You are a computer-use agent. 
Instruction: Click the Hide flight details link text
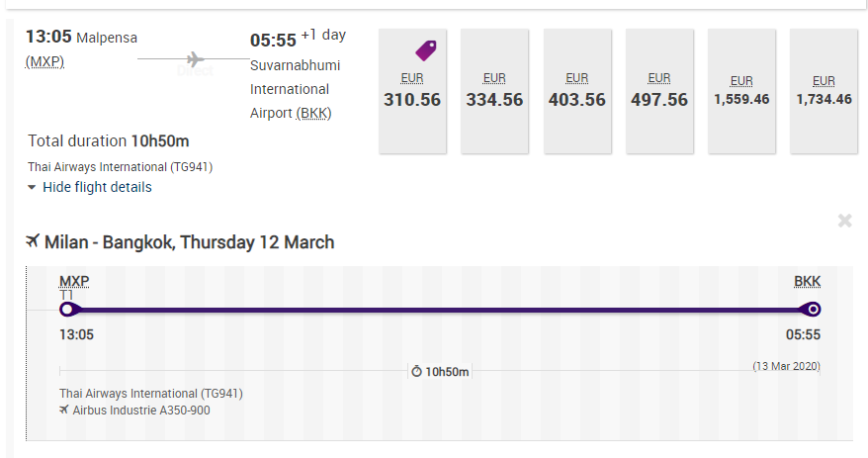97,187
